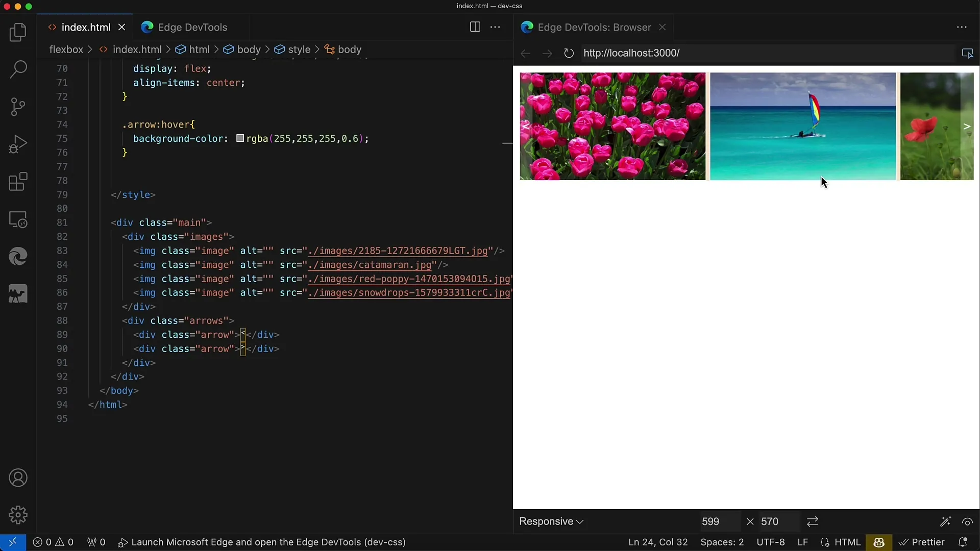Open the Explorer view in activity bar
The height and width of the screenshot is (551, 980).
coord(18,33)
